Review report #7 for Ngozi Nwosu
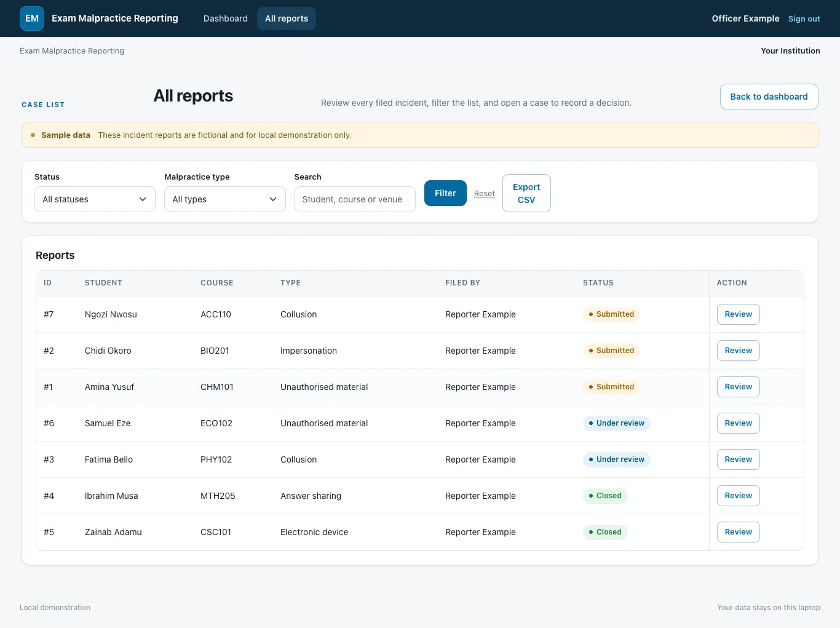840x628 pixels. click(738, 314)
